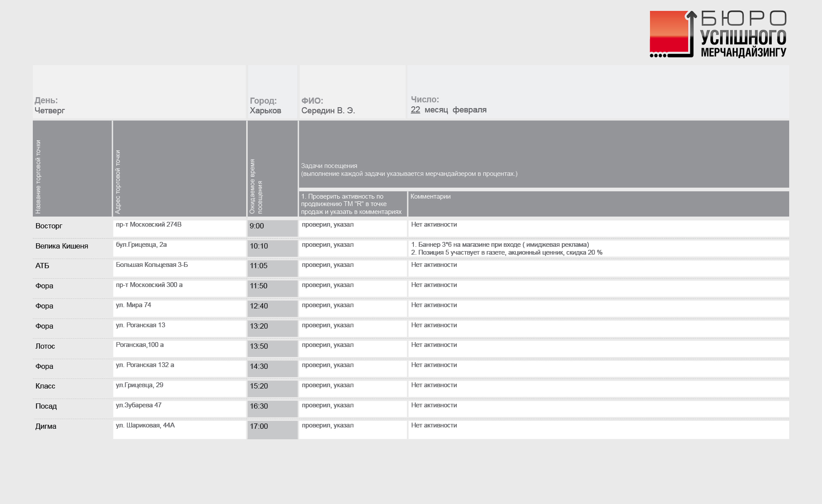Image resolution: width=822 pixels, height=504 pixels.
Task: Click address Роганская,100 а
Action: click(140, 345)
